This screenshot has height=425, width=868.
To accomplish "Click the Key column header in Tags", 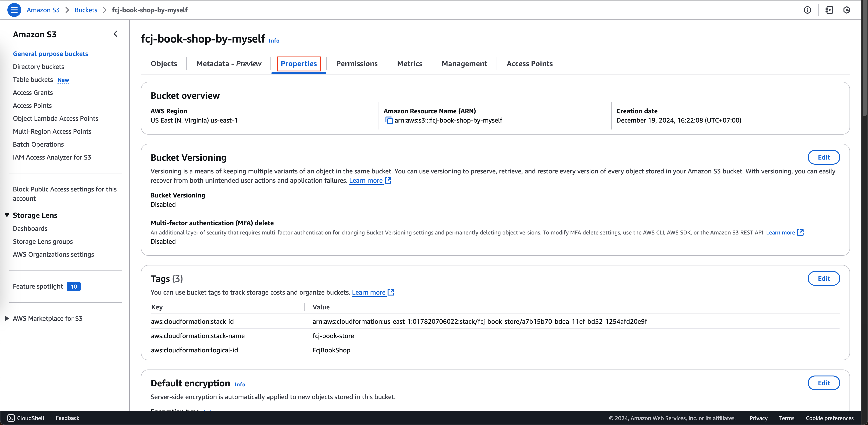I will point(157,307).
